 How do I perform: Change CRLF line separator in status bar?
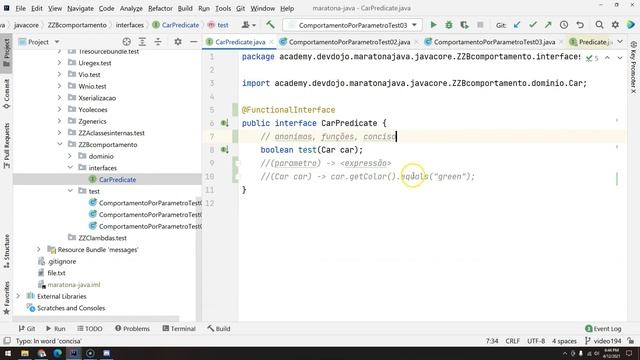[512, 341]
